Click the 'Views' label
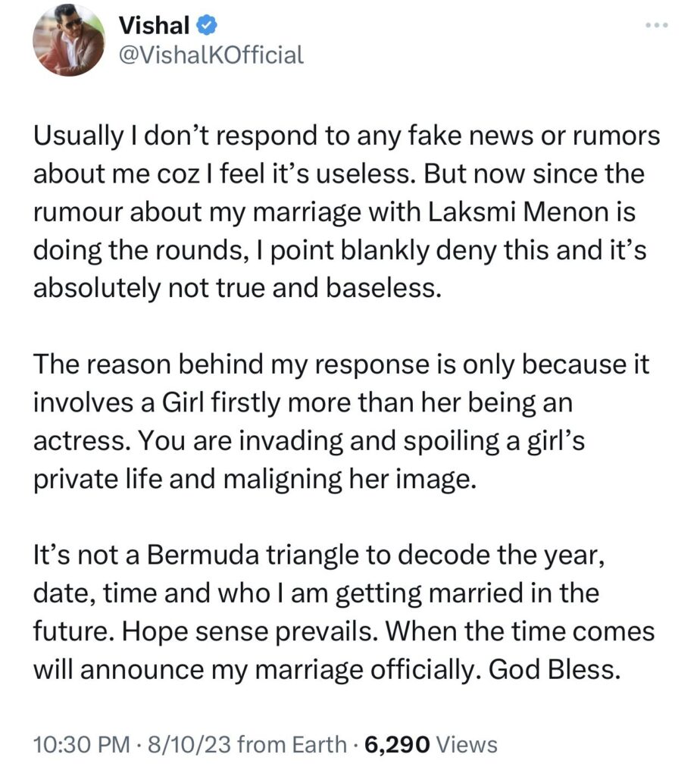 [467, 745]
